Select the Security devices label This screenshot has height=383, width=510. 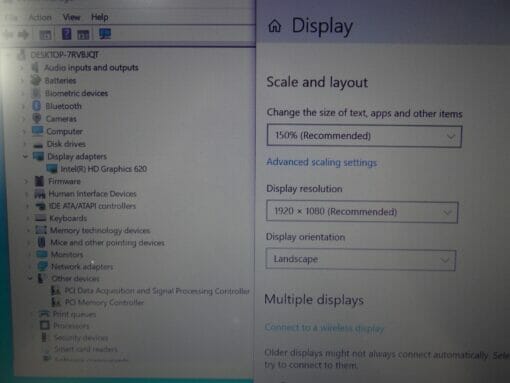pyautogui.click(x=81, y=338)
